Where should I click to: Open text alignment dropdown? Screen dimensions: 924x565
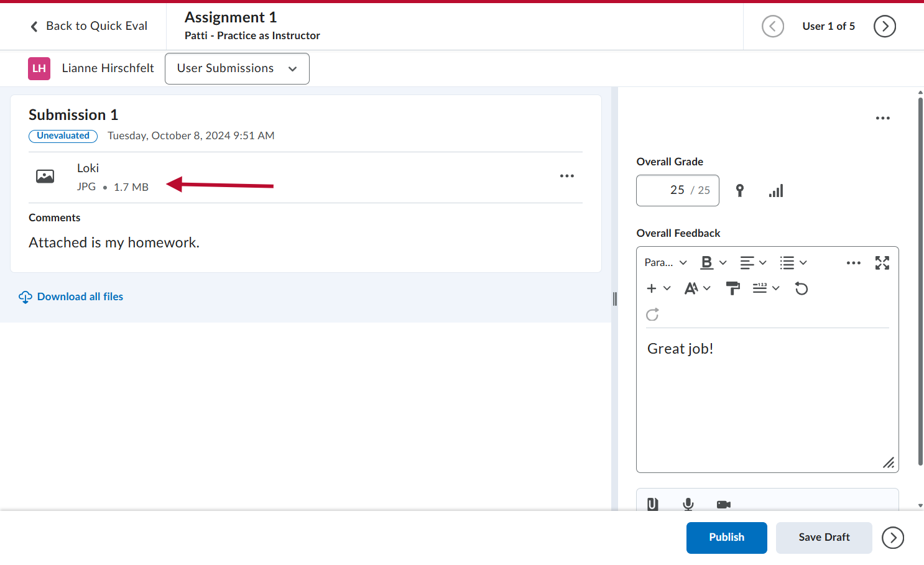click(753, 263)
